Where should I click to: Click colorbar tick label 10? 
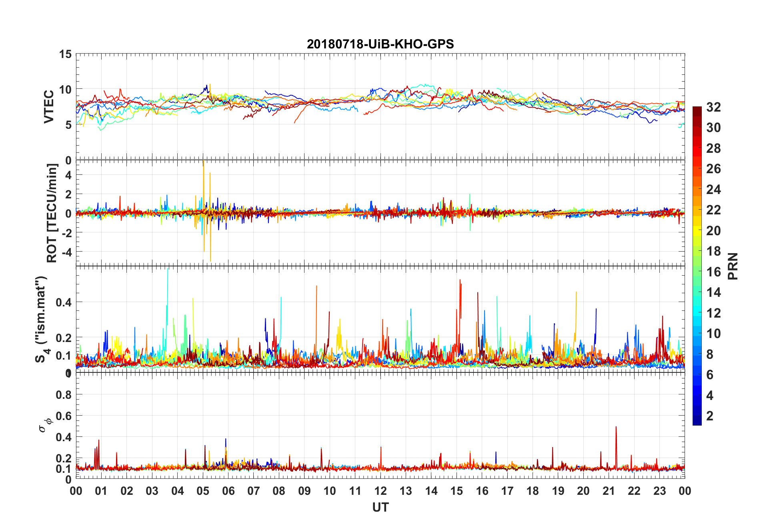713,333
